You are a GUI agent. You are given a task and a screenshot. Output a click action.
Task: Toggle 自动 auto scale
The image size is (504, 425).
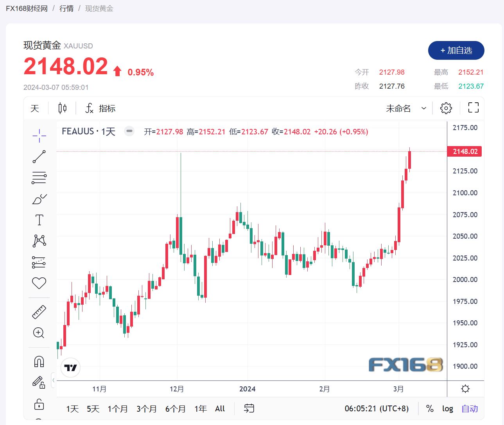point(470,409)
